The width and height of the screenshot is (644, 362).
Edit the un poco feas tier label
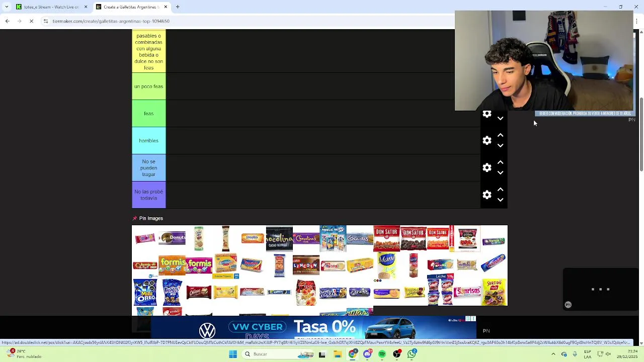[x=148, y=86]
